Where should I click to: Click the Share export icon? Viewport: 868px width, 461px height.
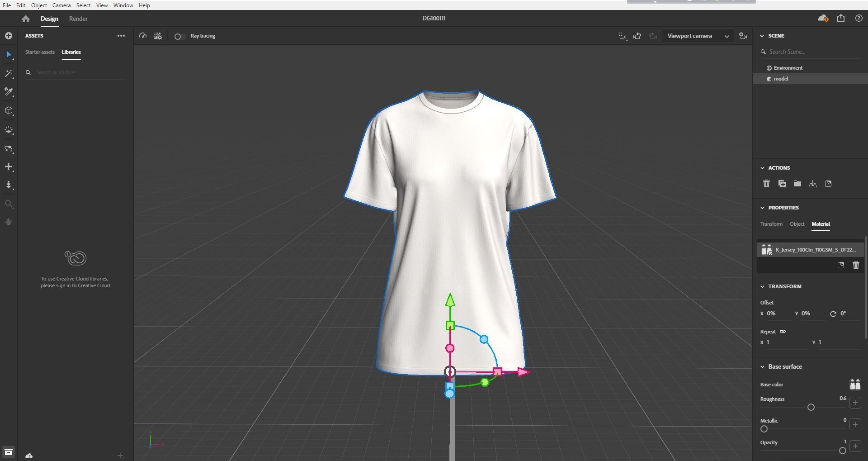coord(841,18)
